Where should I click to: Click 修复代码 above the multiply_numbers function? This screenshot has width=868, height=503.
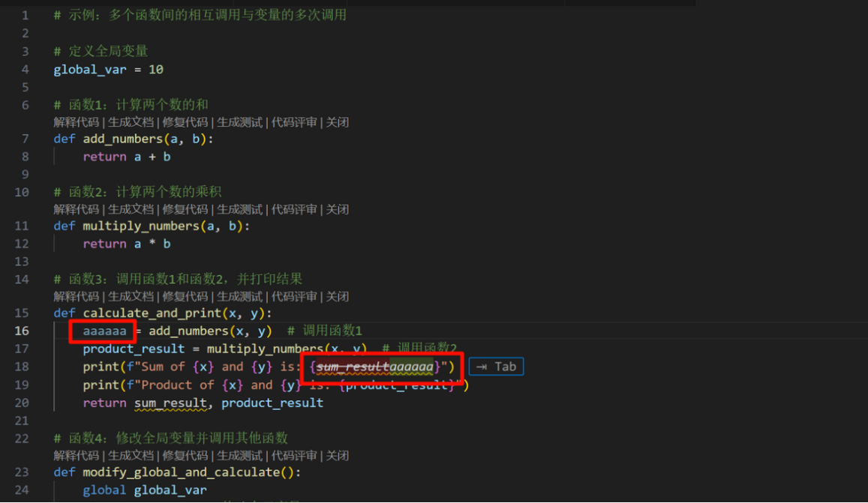pos(185,209)
